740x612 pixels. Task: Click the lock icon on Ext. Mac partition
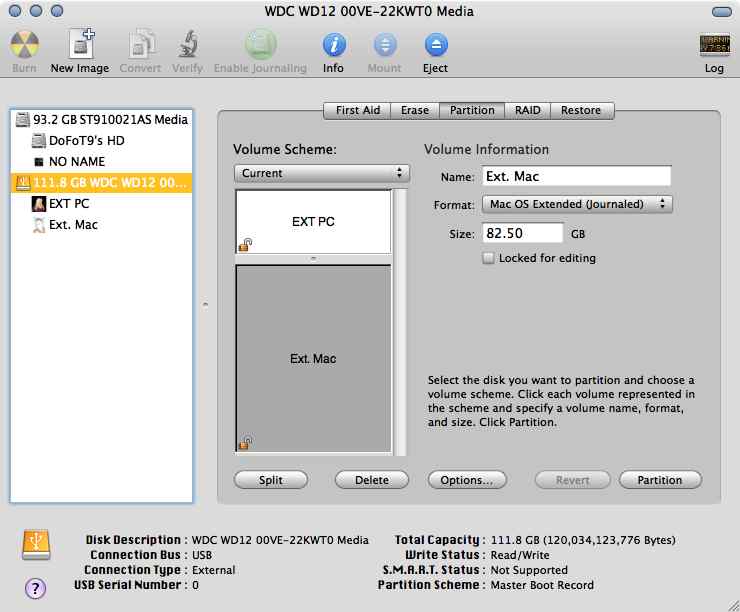(x=245, y=442)
